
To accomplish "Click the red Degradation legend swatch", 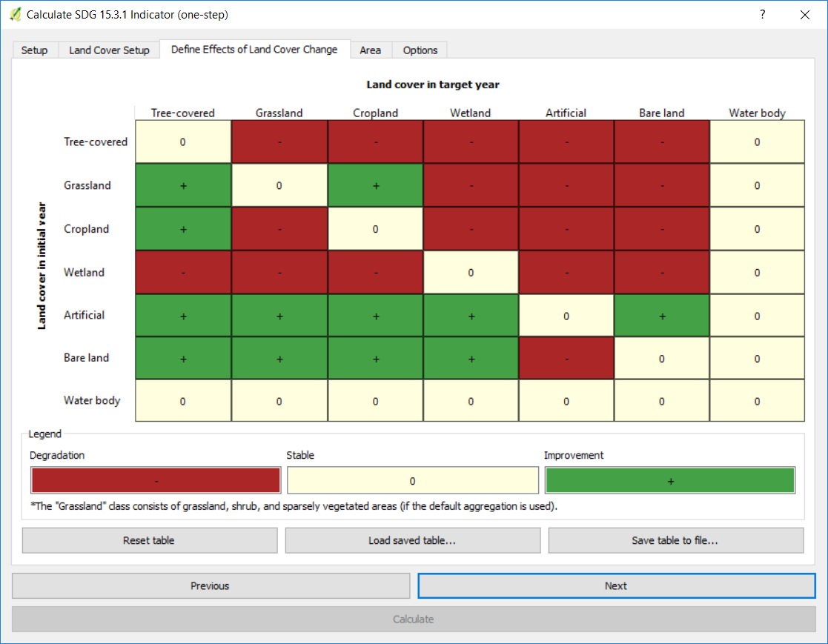I will coord(156,480).
